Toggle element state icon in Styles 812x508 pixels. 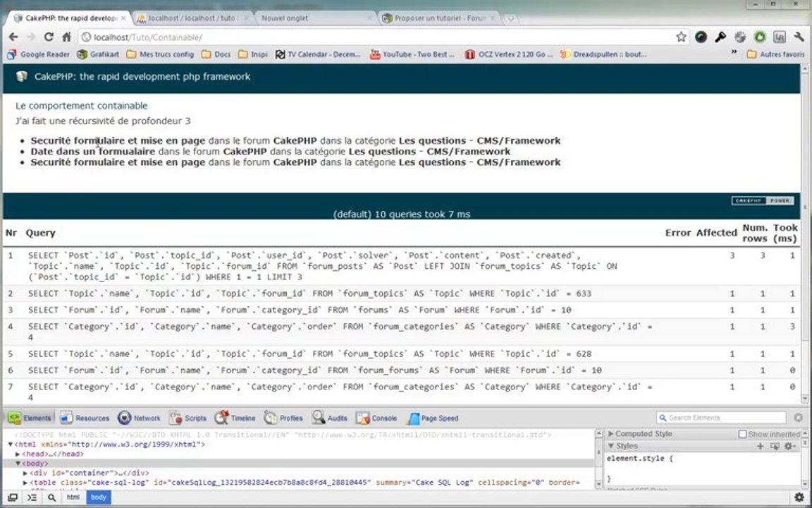[x=775, y=447]
